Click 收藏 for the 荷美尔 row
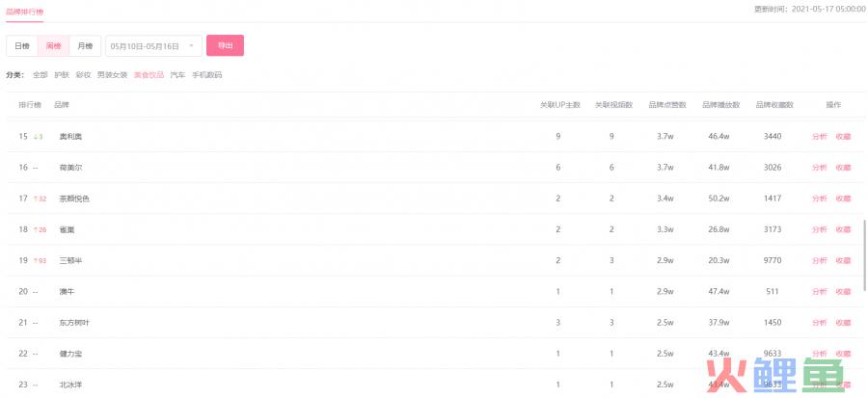The width and height of the screenshot is (868, 398). tap(843, 168)
